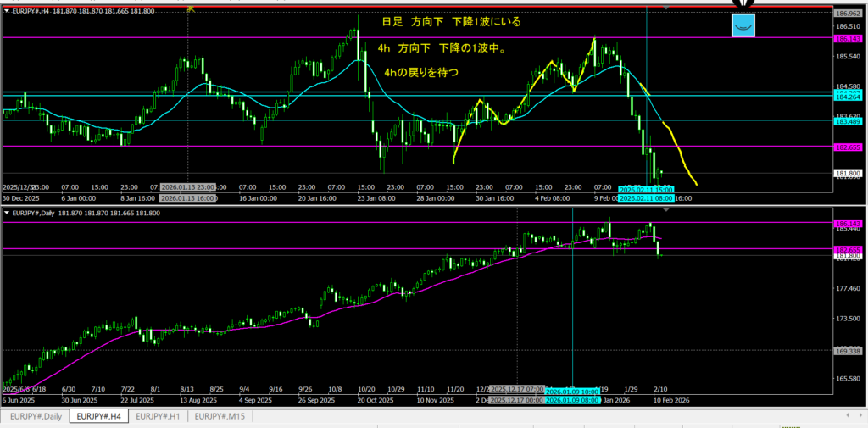Click the chart shift triangle on Daily chart
The height and width of the screenshot is (428, 868).
pos(666,208)
